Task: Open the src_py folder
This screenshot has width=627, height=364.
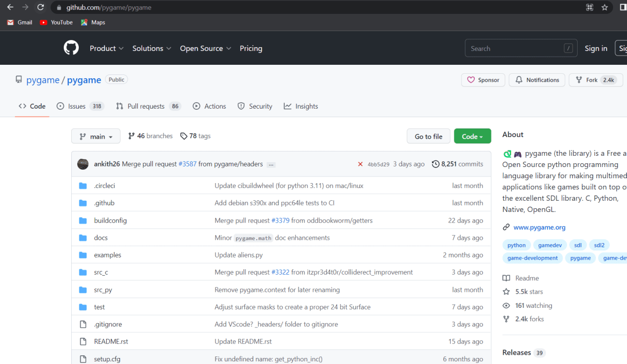Action: pos(103,290)
